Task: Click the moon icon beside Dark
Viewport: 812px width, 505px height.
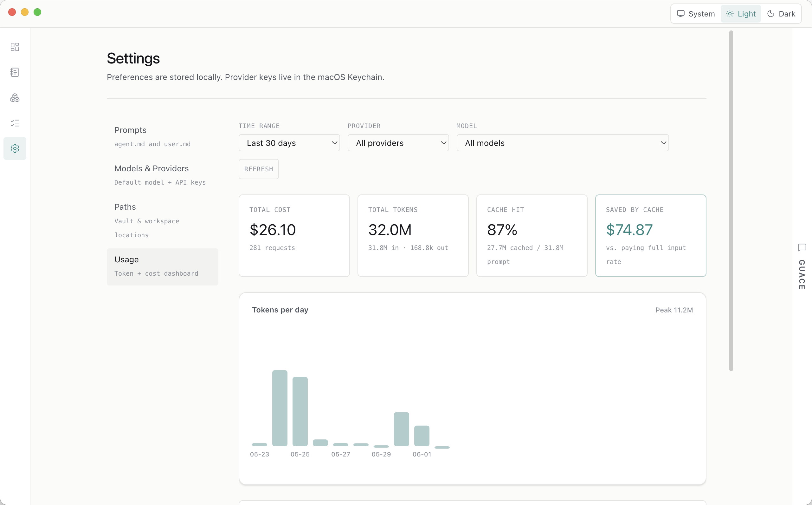Action: pos(770,14)
